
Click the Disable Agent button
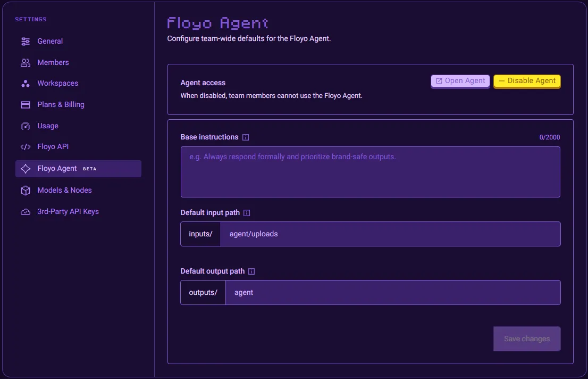527,81
